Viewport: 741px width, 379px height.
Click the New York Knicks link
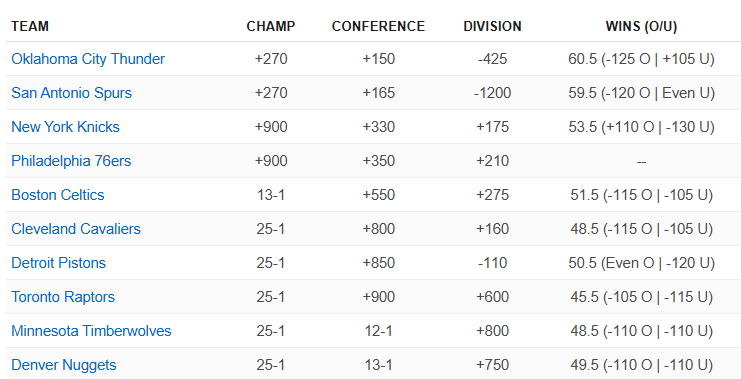[x=65, y=127]
